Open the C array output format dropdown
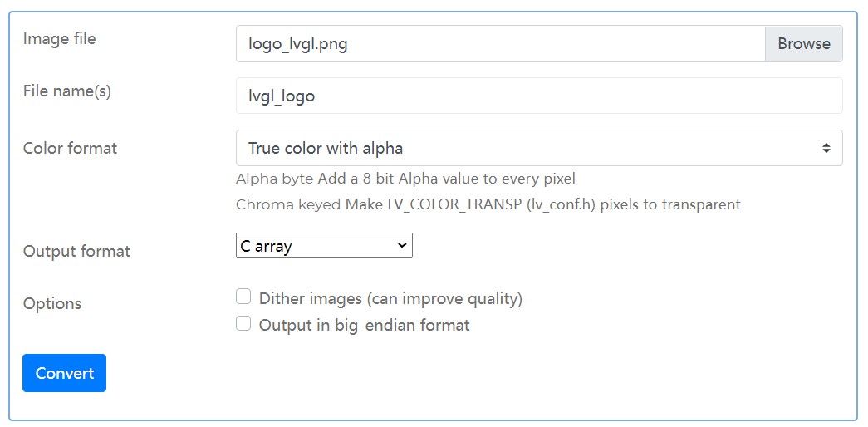This screenshot has width=868, height=427. pyautogui.click(x=325, y=245)
